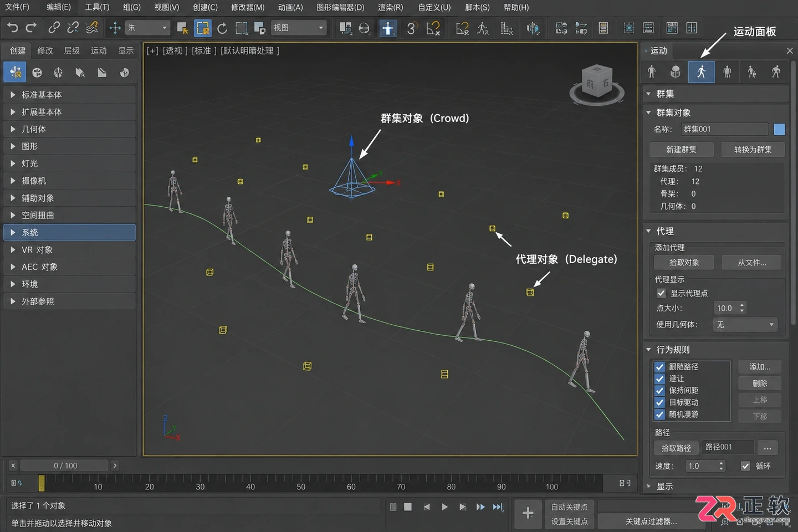Open the 渲染(R) menu
This screenshot has height=532, width=798.
[x=391, y=7]
